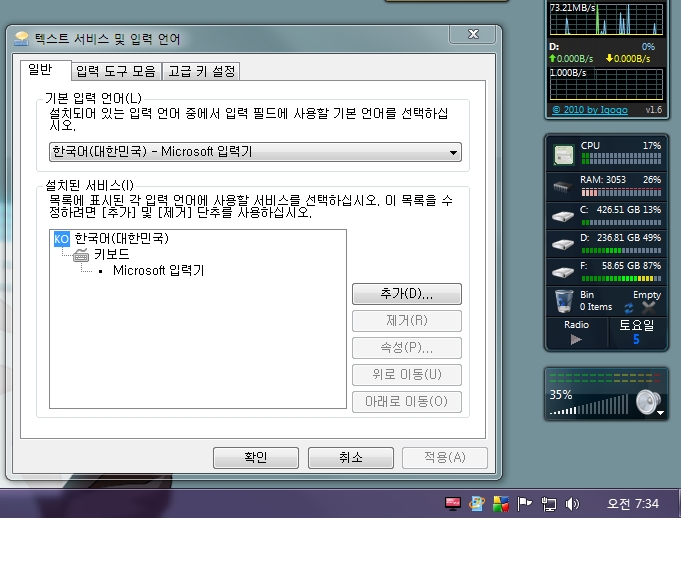Click the dialog title bar keyboard icon
The height and width of the screenshot is (573, 681).
21,39
